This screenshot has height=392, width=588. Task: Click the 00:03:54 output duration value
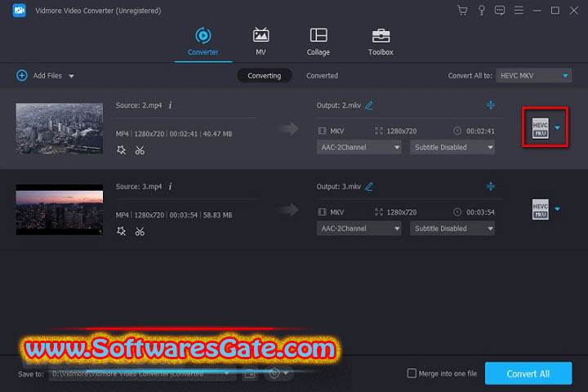[x=480, y=212]
